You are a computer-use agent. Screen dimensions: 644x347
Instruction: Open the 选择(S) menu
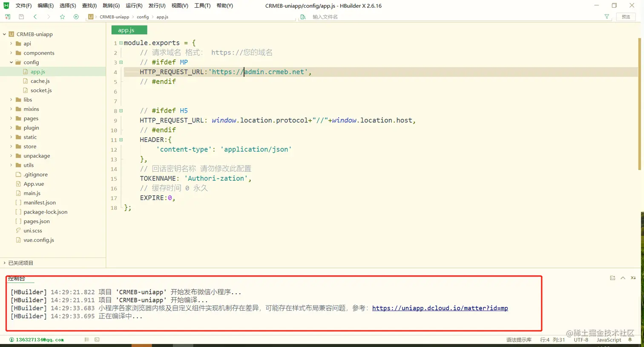coord(68,6)
